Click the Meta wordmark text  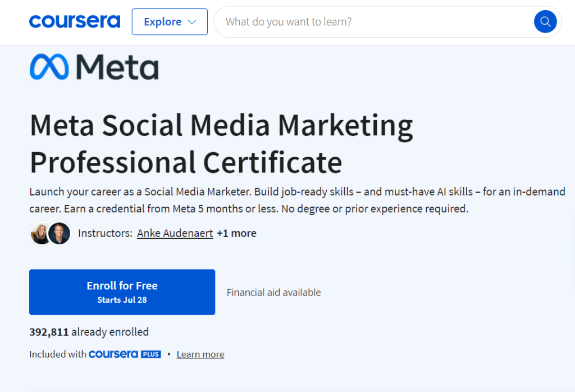[117, 67]
